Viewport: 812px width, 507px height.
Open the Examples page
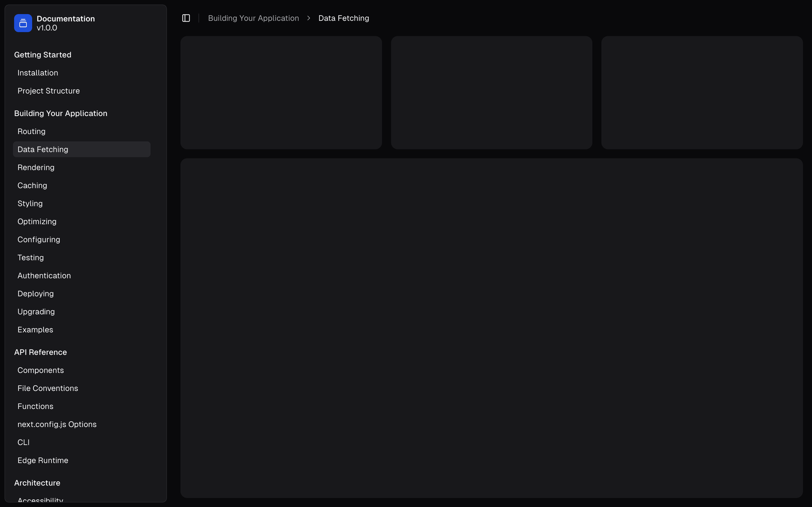click(x=35, y=329)
